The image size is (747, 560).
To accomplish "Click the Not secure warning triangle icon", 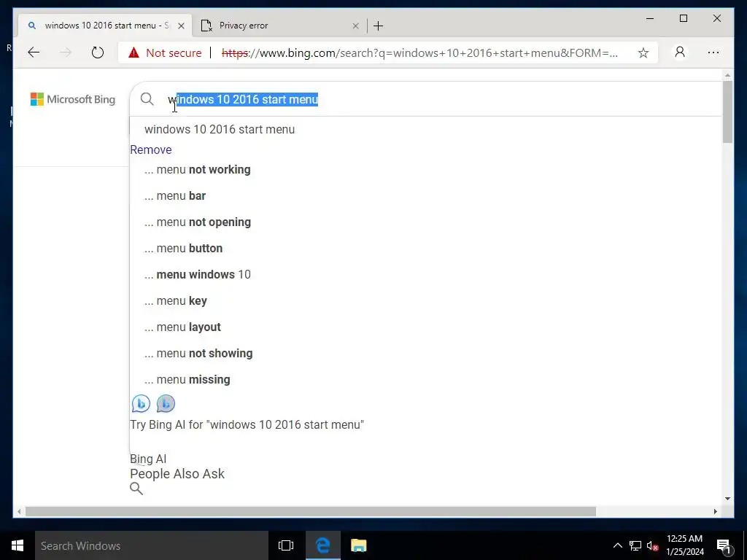I will coord(134,52).
